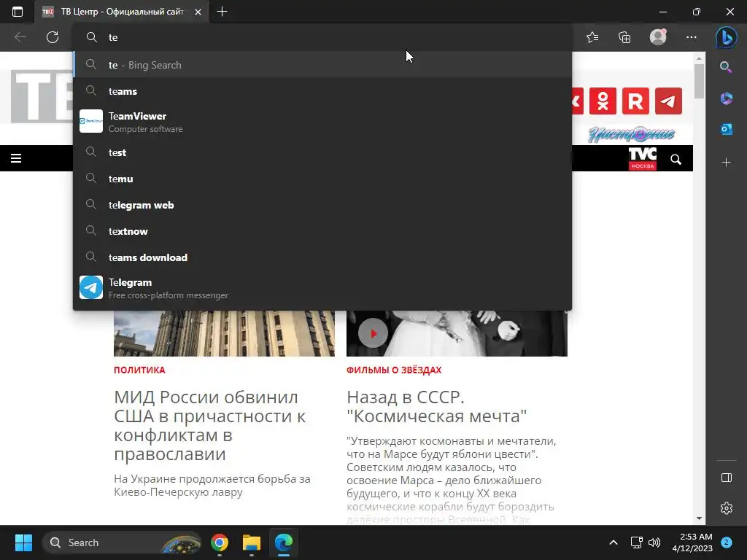Image resolution: width=747 pixels, height=560 pixels.
Task: Select 'te - Bing Search' suggestion
Action: (322, 65)
